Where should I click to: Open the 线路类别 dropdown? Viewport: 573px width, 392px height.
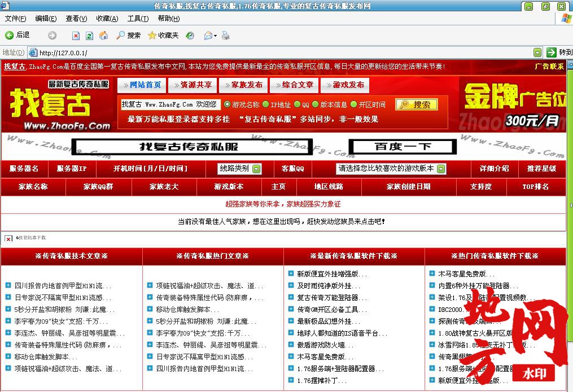pos(240,169)
